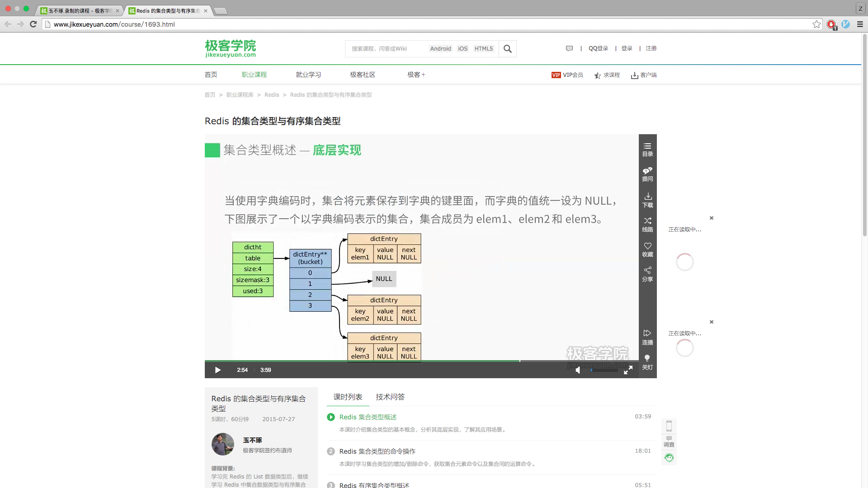
Task: Enter fullscreen in the video player
Action: 628,370
